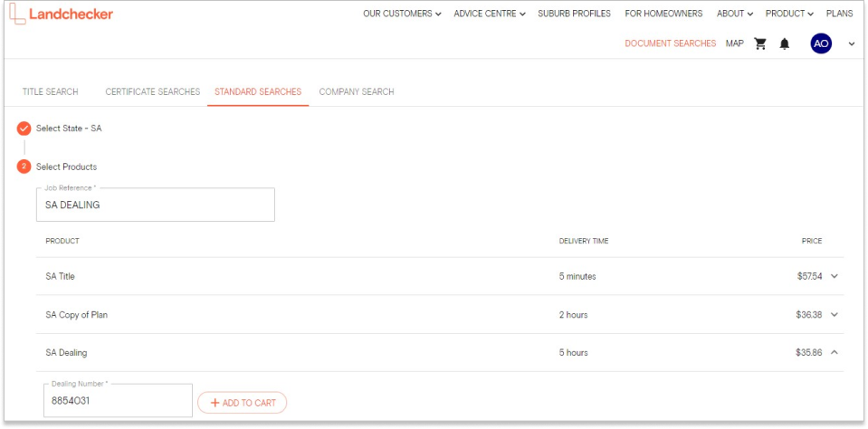Expand the SA Title row chevron
The height and width of the screenshot is (429, 868).
835,276
